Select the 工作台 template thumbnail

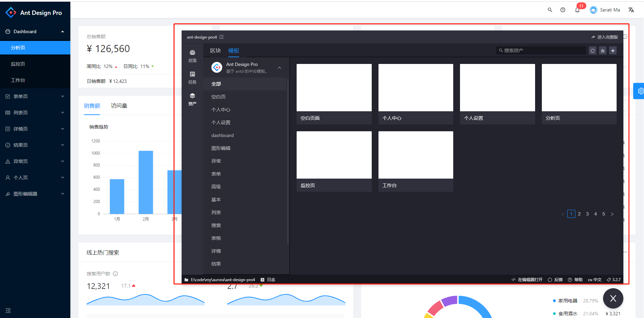416,155
